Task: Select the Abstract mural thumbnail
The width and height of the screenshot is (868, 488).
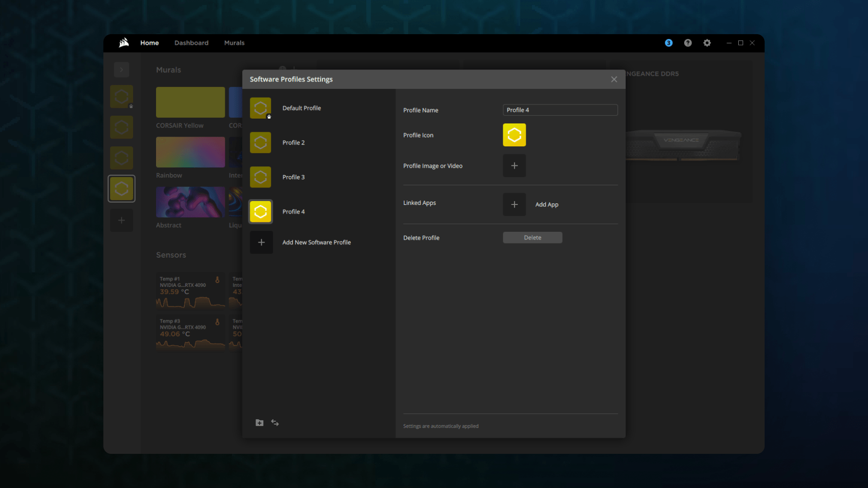Action: pos(190,202)
